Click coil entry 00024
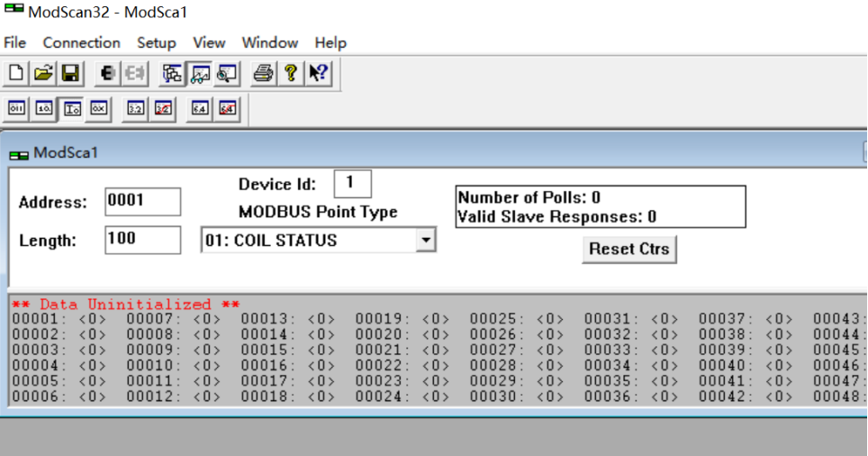This screenshot has height=456, width=868. coord(402,397)
